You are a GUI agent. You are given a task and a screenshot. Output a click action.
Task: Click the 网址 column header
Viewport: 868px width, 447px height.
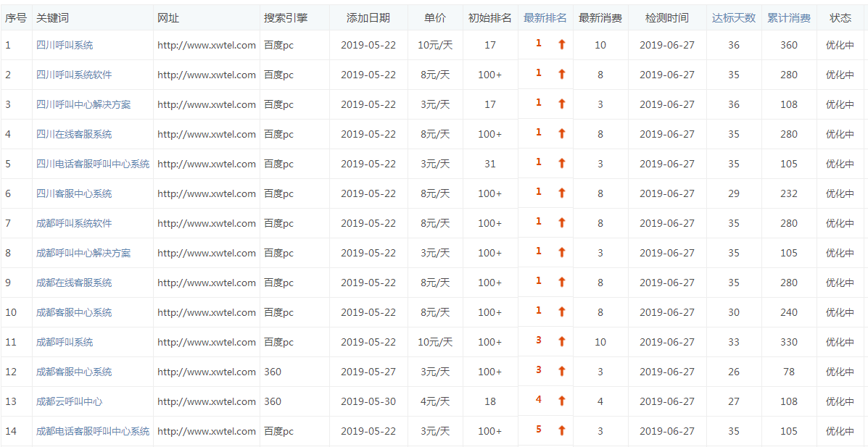click(168, 17)
